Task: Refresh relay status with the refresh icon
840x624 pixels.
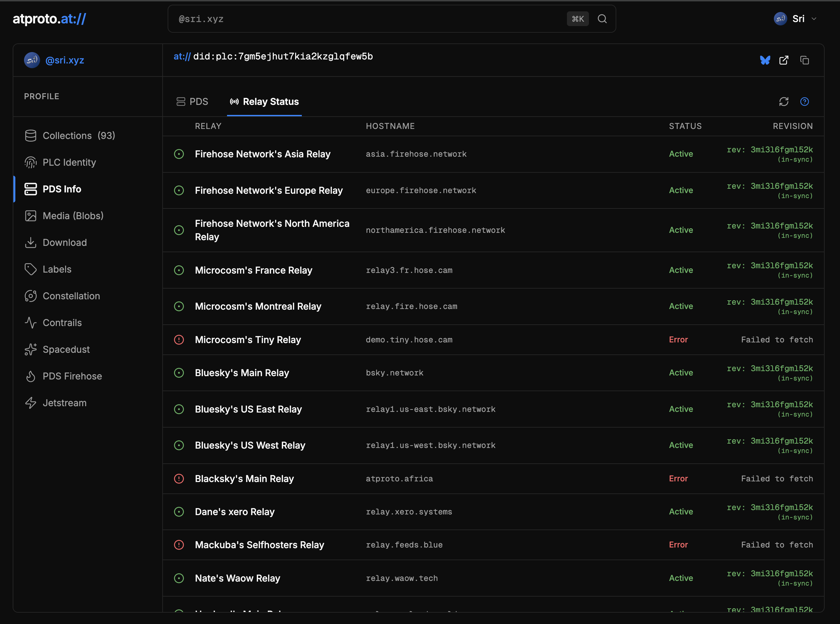Action: coord(784,102)
